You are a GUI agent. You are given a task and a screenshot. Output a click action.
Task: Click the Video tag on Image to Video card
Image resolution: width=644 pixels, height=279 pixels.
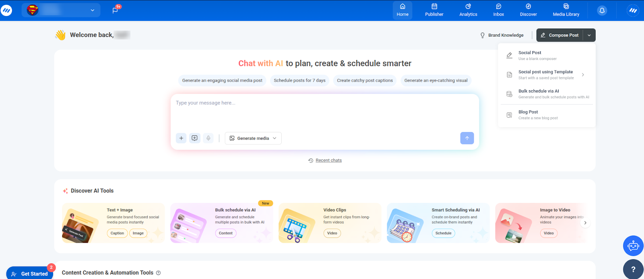click(549, 233)
